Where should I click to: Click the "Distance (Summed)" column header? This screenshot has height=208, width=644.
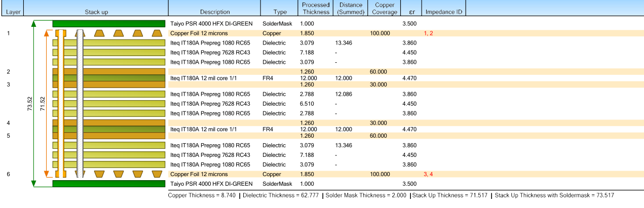pos(350,8)
